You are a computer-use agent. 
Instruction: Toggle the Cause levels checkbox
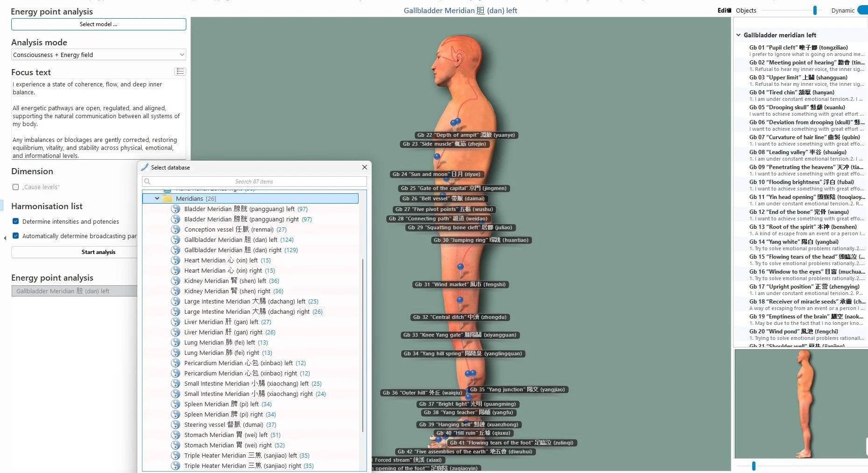[15, 187]
